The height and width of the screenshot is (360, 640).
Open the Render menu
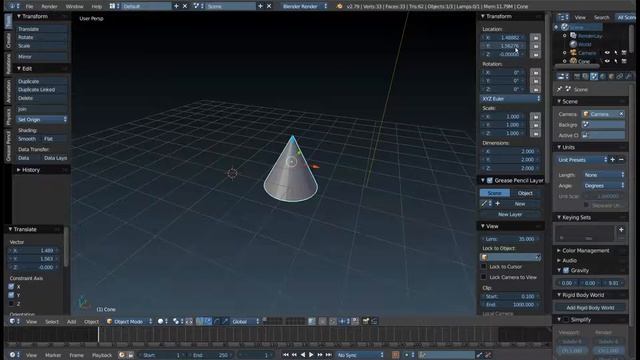tap(49, 7)
